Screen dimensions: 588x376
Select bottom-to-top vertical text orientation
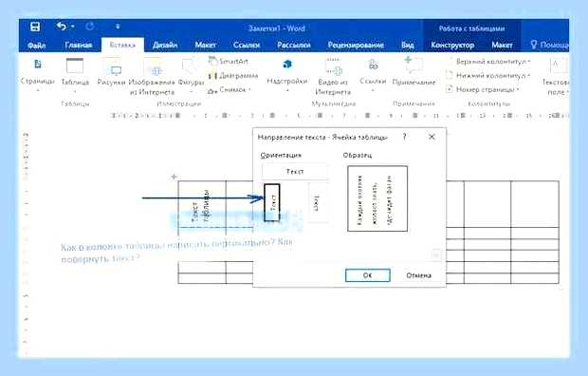(272, 202)
